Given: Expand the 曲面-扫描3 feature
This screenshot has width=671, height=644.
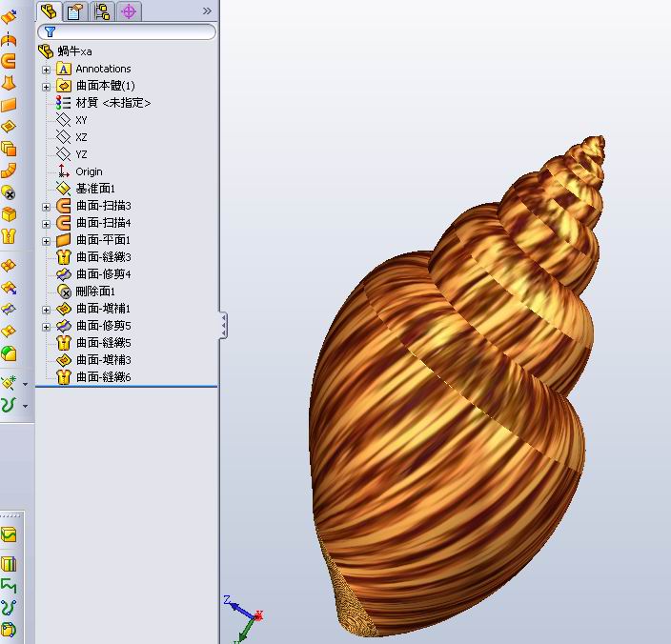Looking at the screenshot, I should 46,207.
